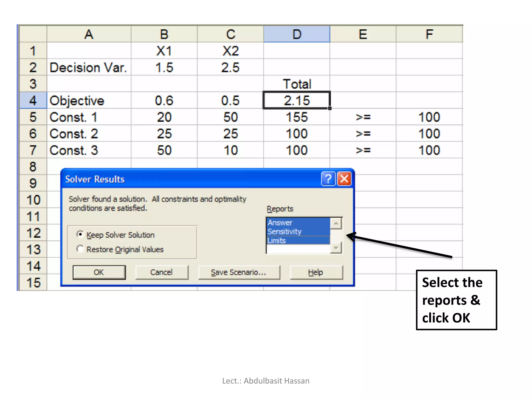Click Const. 1 X2 coefficient 50
Viewport: 532px width, 399px height.
(231, 117)
